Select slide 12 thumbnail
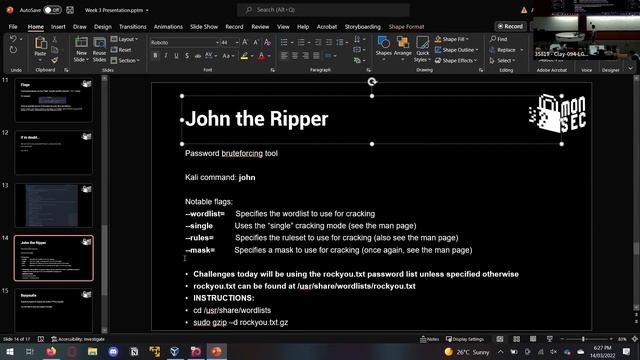The image size is (640, 360). [53, 153]
